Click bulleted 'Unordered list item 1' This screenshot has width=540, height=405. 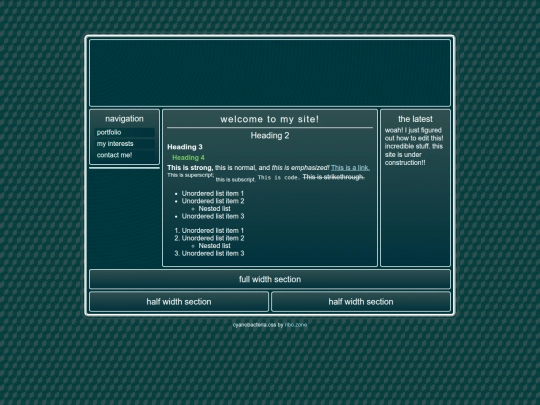(213, 194)
